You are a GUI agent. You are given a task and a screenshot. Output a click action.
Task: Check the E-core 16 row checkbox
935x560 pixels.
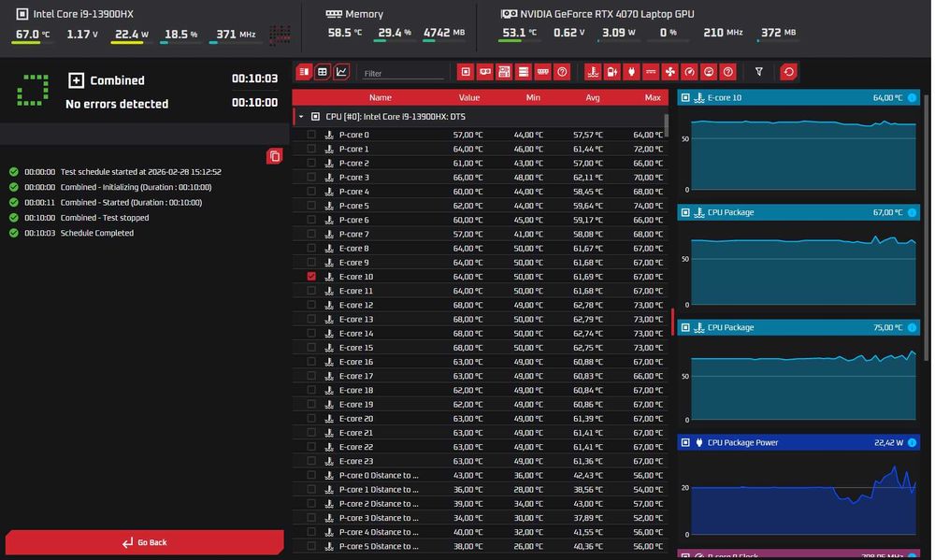click(x=311, y=362)
